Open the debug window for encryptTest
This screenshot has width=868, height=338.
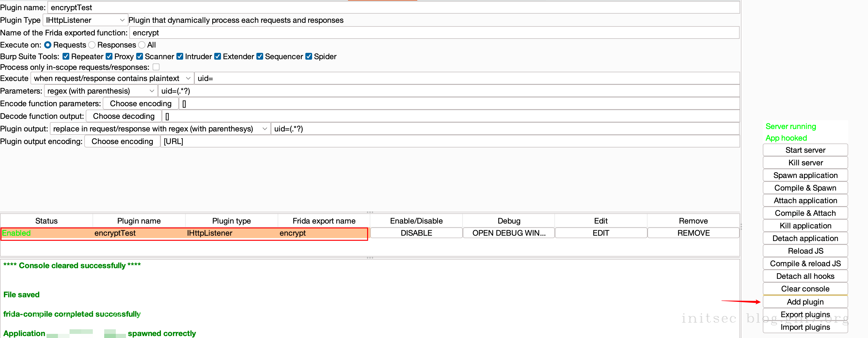point(508,233)
